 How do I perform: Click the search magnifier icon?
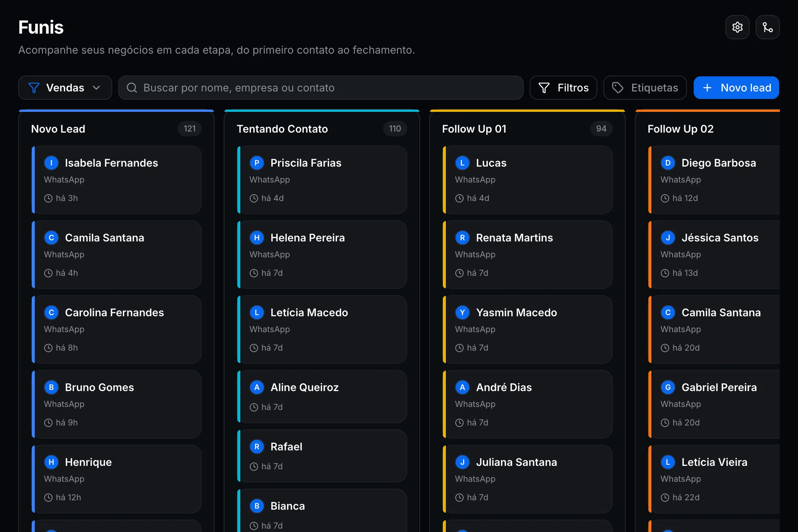[x=131, y=88]
